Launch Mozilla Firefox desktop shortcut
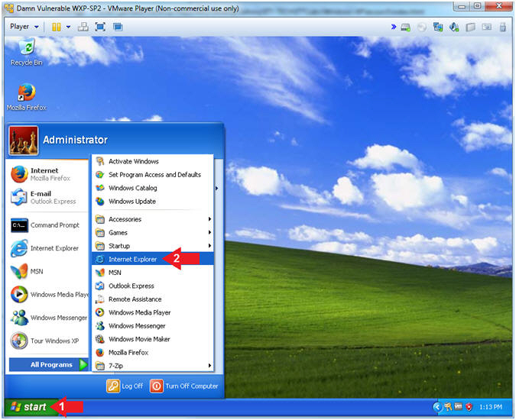 click(x=27, y=97)
